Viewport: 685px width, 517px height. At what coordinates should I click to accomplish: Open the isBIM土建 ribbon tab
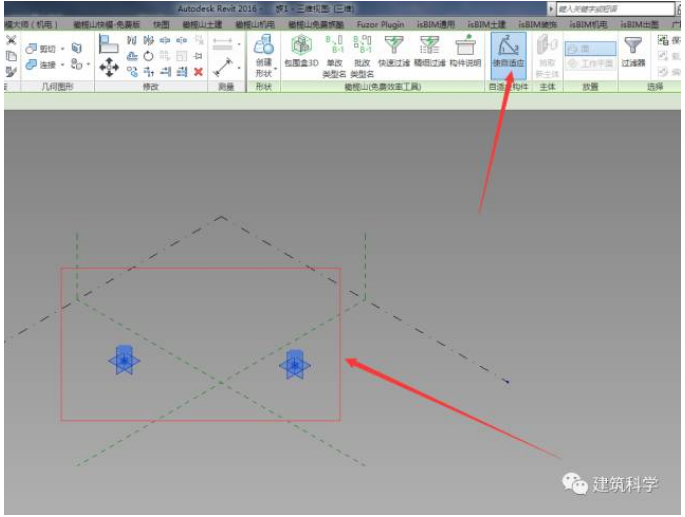487,24
